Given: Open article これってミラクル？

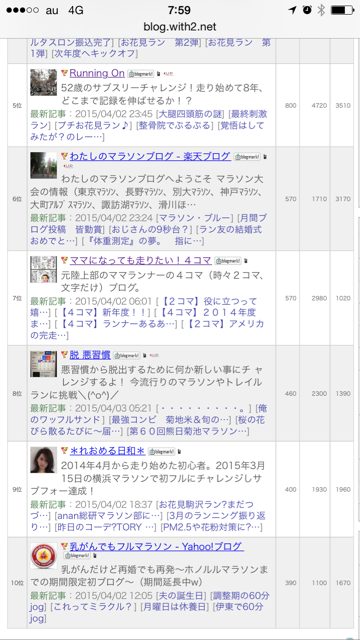Looking at the screenshot, I should [93, 607].
